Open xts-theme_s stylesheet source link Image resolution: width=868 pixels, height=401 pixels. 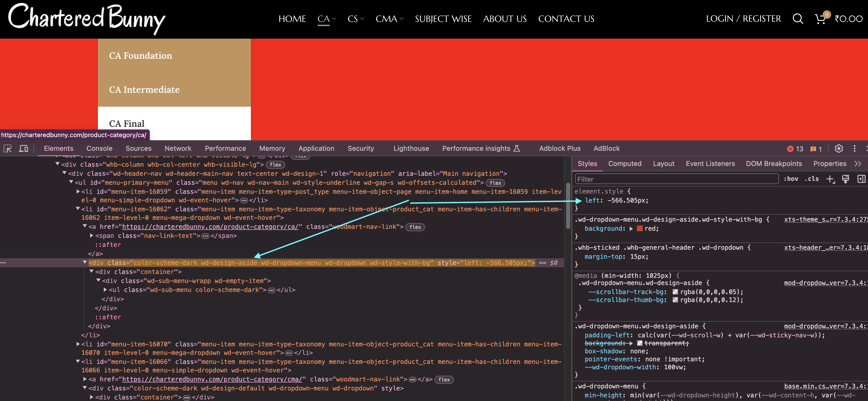tap(826, 220)
